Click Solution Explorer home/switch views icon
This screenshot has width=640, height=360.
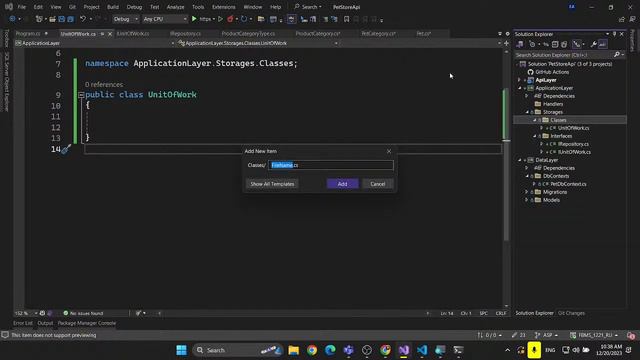pos(520,44)
